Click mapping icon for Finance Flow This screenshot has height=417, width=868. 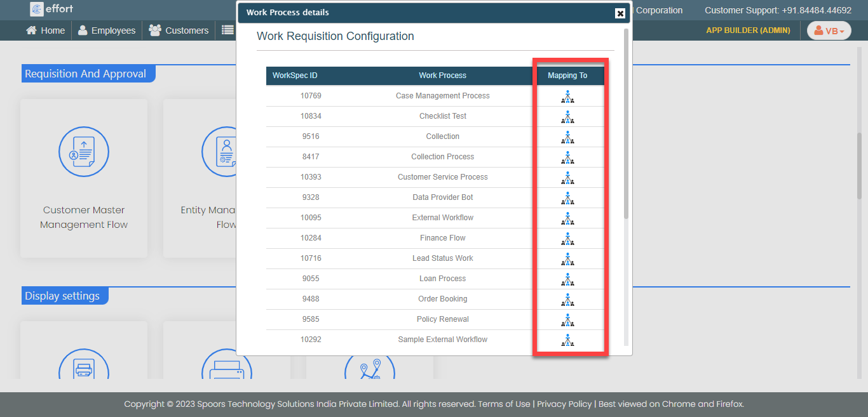click(x=567, y=239)
